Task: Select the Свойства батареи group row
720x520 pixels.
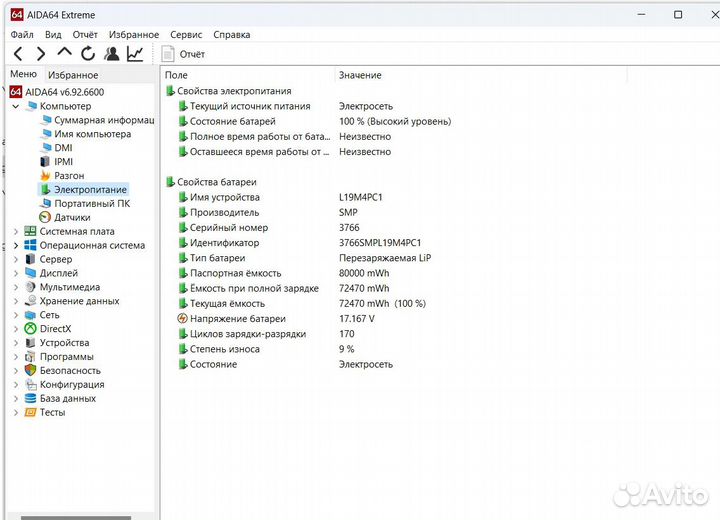Action: tap(211, 182)
